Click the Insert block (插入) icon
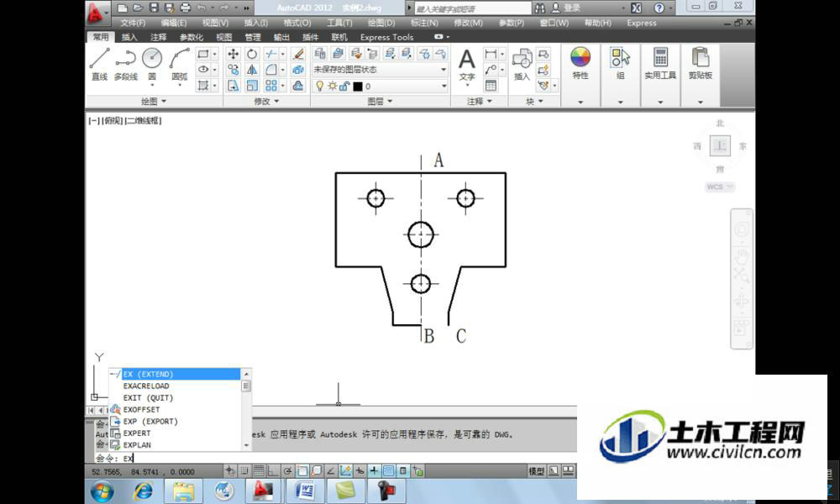The height and width of the screenshot is (504, 840). point(522,65)
